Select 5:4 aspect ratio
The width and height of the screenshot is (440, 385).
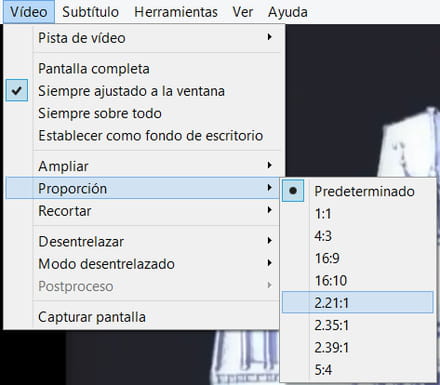point(358,369)
